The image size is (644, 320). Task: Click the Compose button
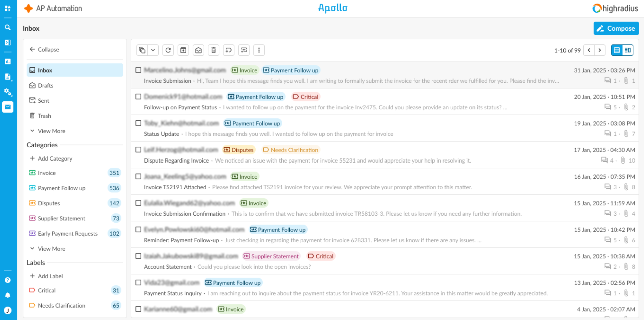tap(616, 28)
